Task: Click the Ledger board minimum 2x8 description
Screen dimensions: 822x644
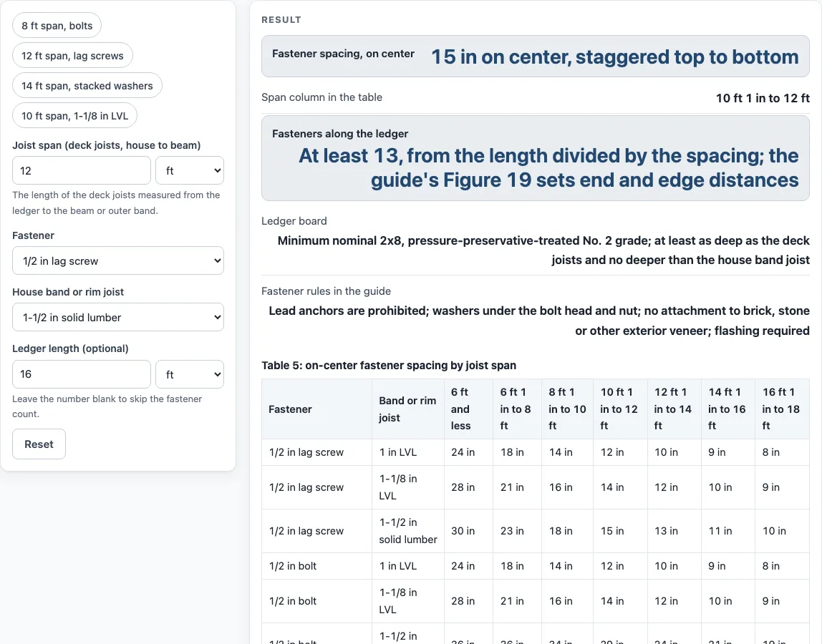Action: tap(543, 250)
